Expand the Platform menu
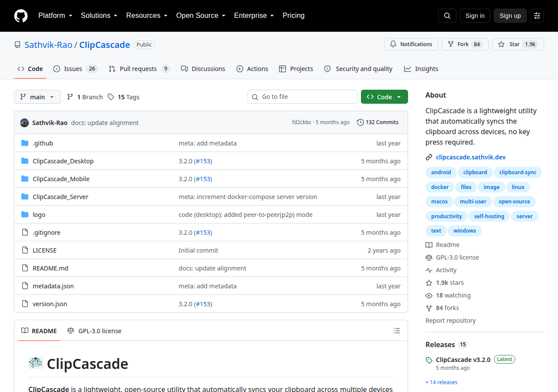The width and height of the screenshot is (558, 392). click(55, 16)
